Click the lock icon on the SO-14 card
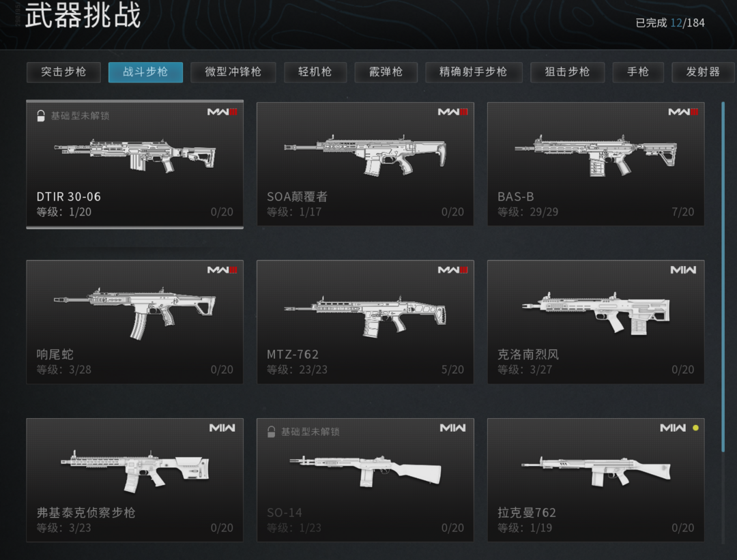Screen dimensions: 737x560 271,432
